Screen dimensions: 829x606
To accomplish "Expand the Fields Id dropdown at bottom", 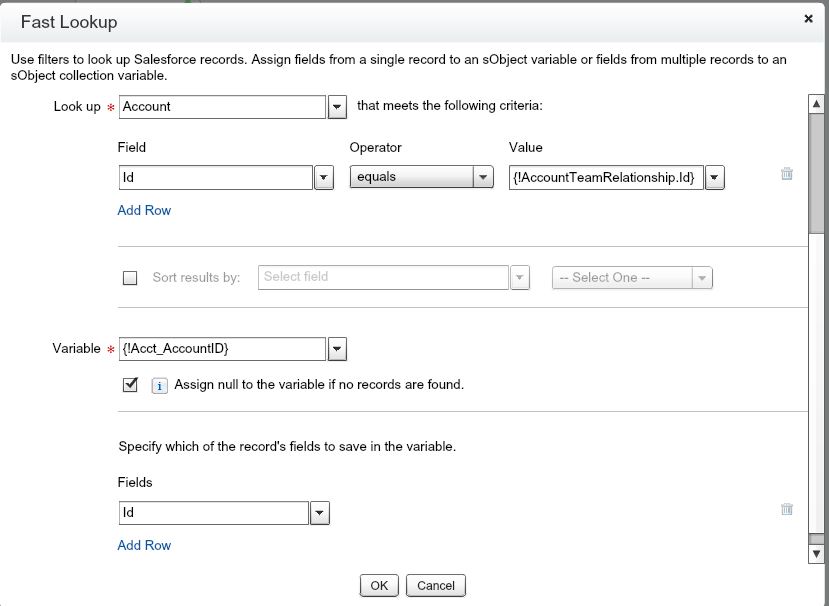I will coord(319,513).
